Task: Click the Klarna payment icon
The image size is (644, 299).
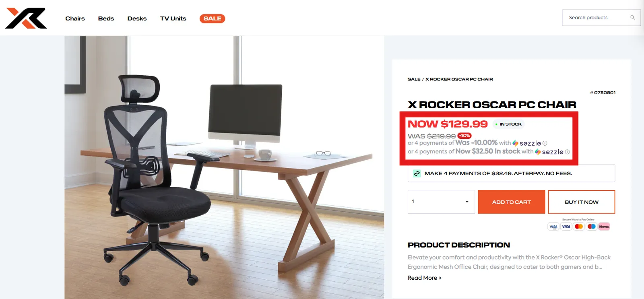Action: click(x=604, y=227)
